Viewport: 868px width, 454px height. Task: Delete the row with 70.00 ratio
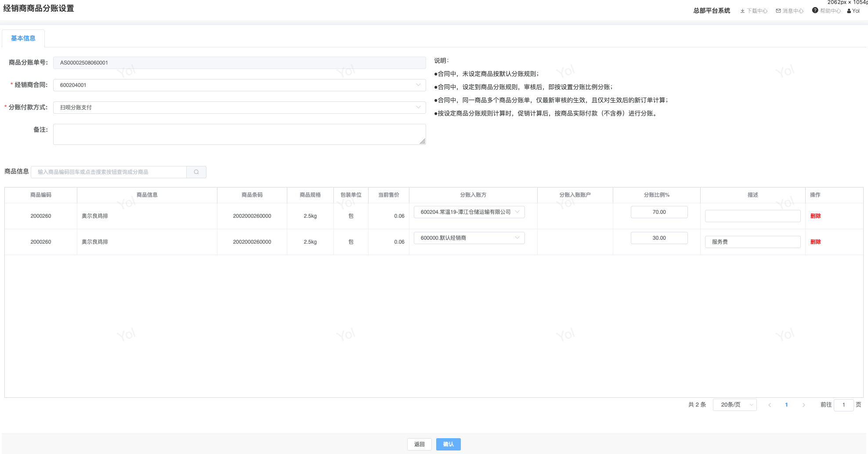816,216
